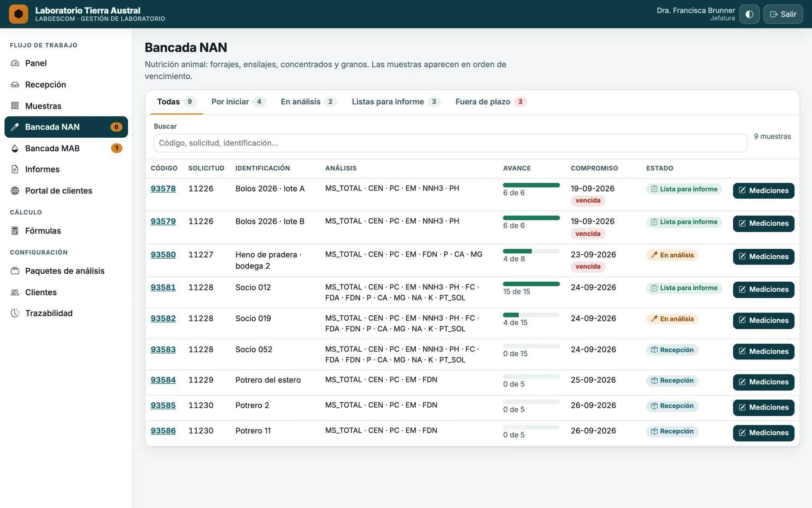Open Fórmulas calculator page
812x508 pixels.
click(x=66, y=231)
